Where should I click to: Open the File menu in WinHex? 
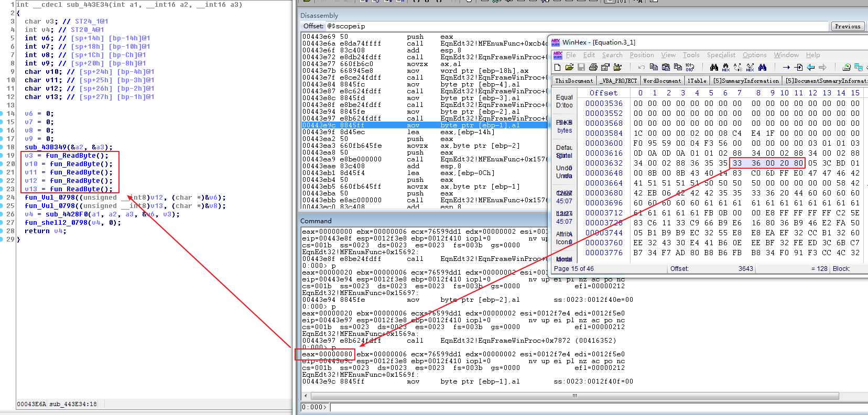(571, 55)
